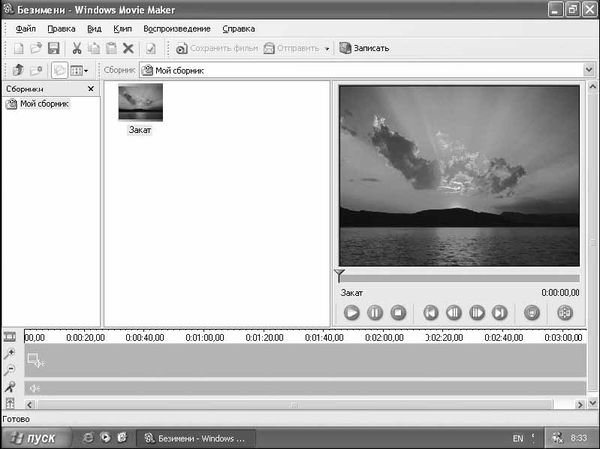Step to the previous frame

(x=454, y=313)
